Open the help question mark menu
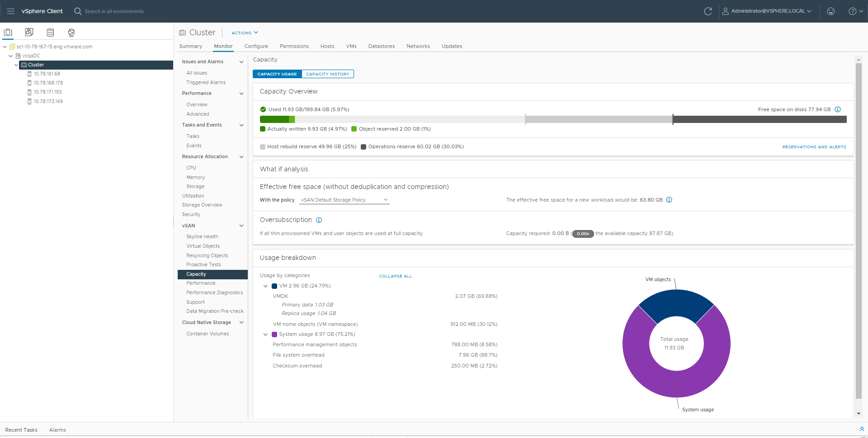The width and height of the screenshot is (868, 438). click(856, 11)
